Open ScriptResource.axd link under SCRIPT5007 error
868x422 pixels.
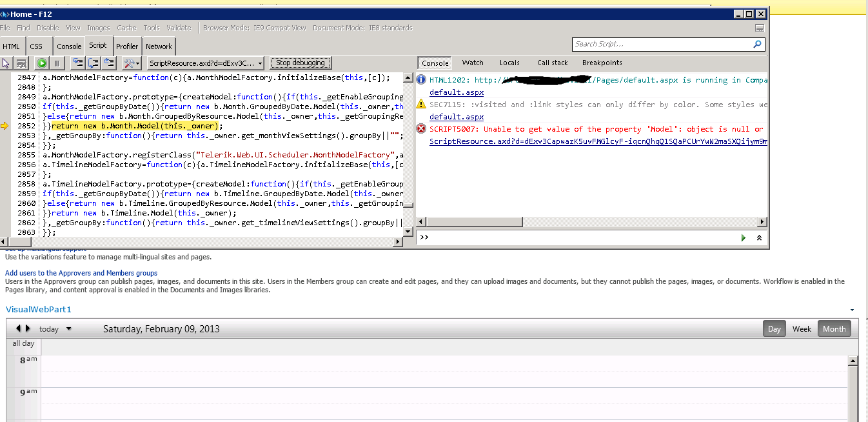(598, 141)
